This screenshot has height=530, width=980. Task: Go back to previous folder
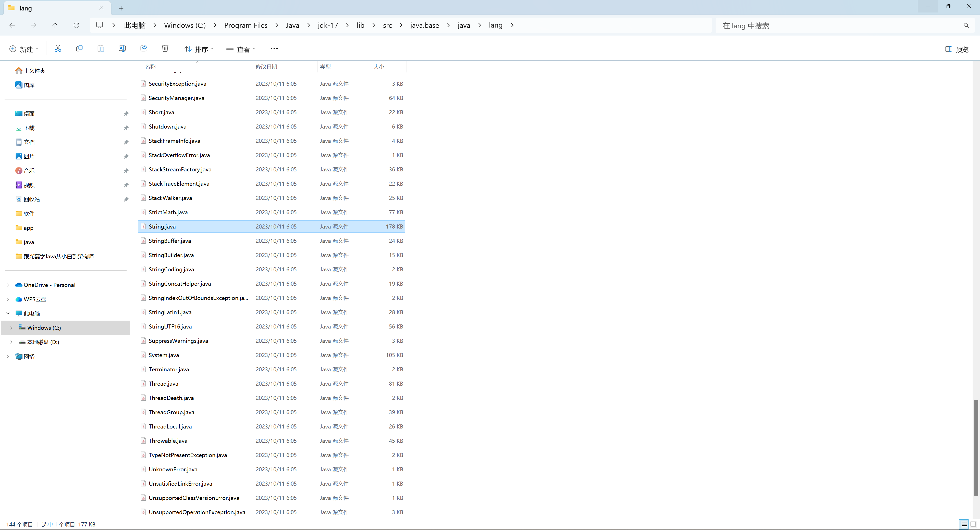[12, 25]
